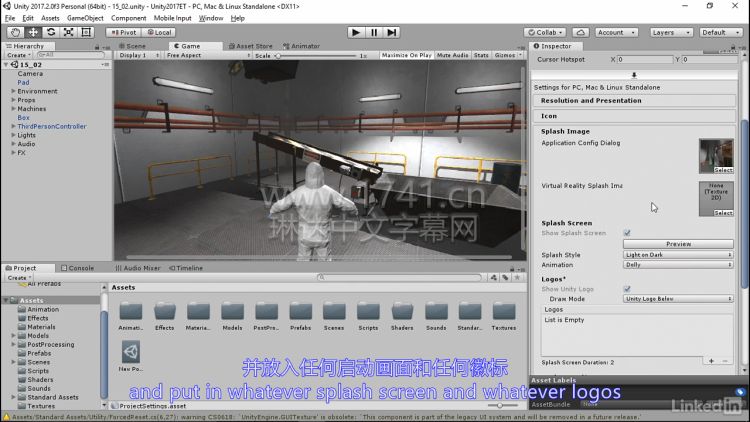Toggle Maximize On Play

(x=407, y=55)
